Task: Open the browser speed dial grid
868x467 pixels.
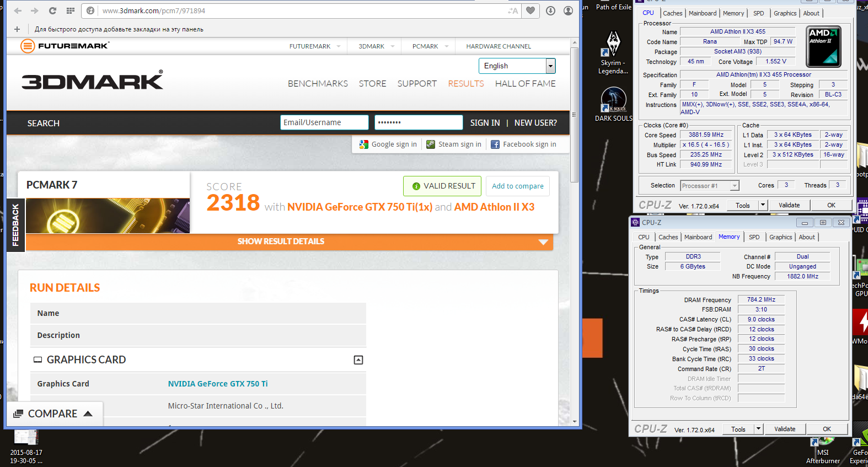Action: pos(70,10)
